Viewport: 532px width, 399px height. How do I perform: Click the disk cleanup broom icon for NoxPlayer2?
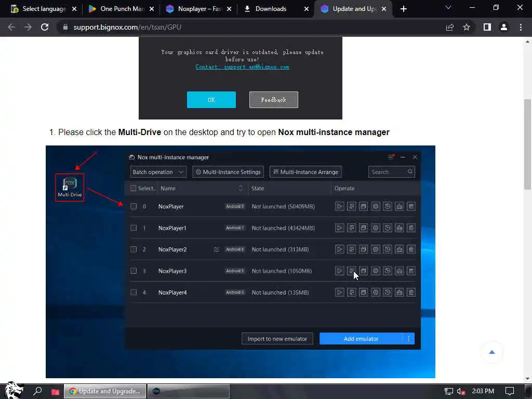click(400, 249)
